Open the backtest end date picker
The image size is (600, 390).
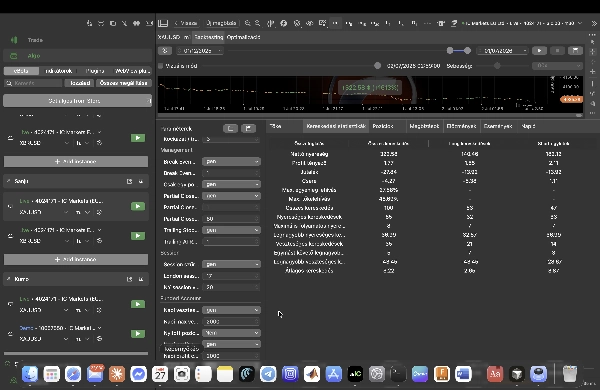pos(502,51)
